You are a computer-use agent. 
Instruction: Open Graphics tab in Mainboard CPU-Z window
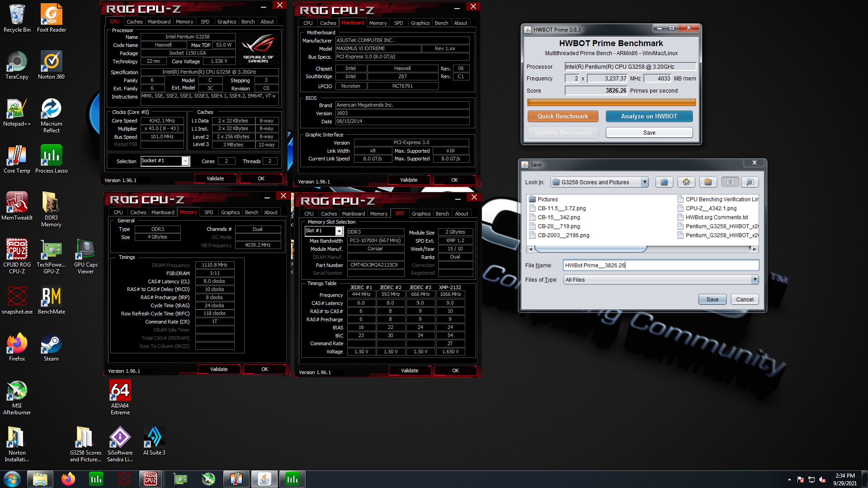420,23
